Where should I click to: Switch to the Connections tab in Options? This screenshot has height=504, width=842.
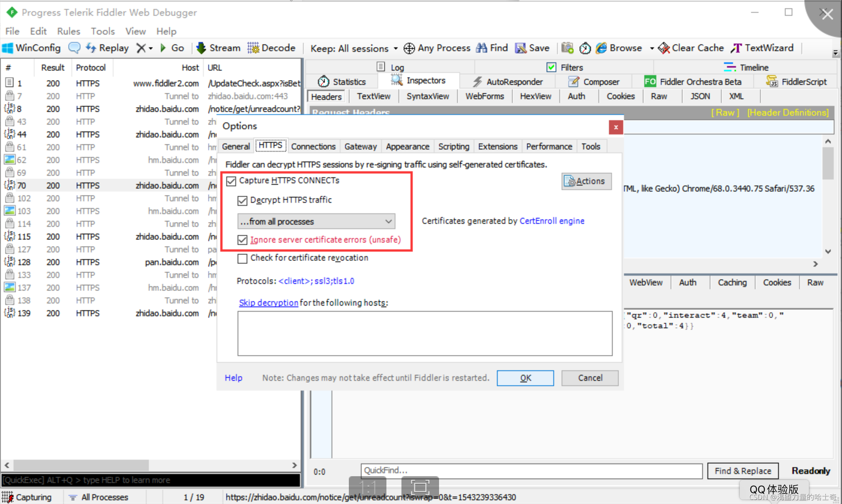pyautogui.click(x=313, y=146)
